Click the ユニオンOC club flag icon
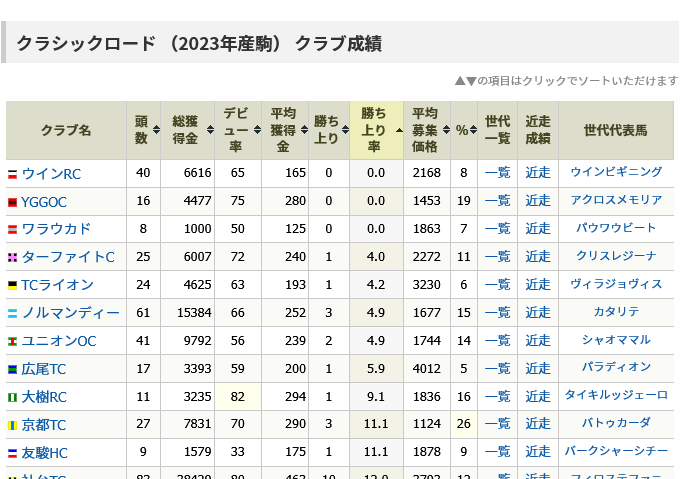 point(12,342)
